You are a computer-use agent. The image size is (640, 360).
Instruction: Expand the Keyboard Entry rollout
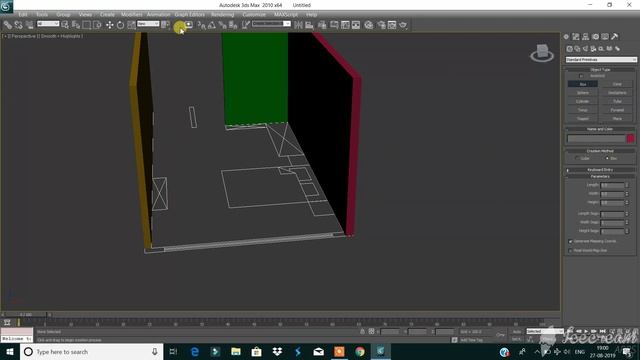pos(600,169)
